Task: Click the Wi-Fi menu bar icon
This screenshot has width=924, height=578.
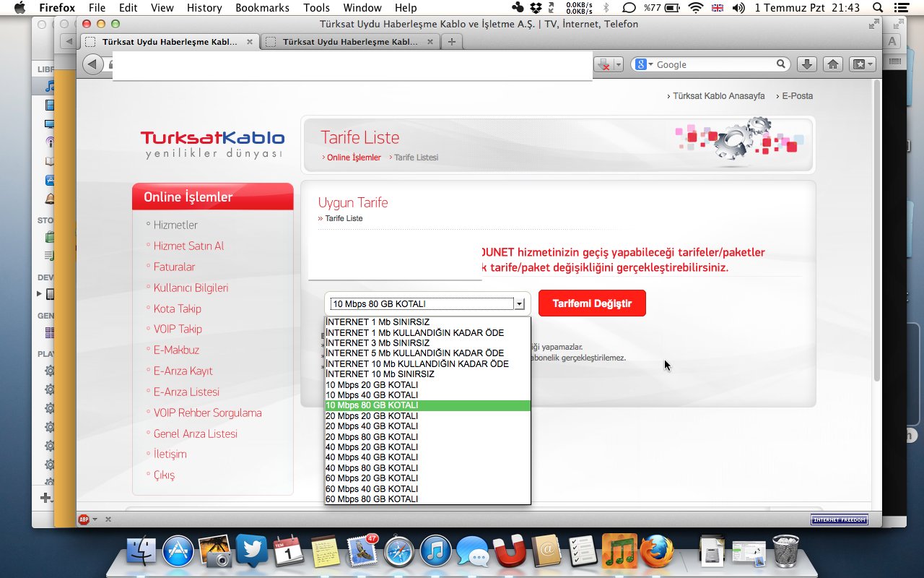Action: pos(696,8)
